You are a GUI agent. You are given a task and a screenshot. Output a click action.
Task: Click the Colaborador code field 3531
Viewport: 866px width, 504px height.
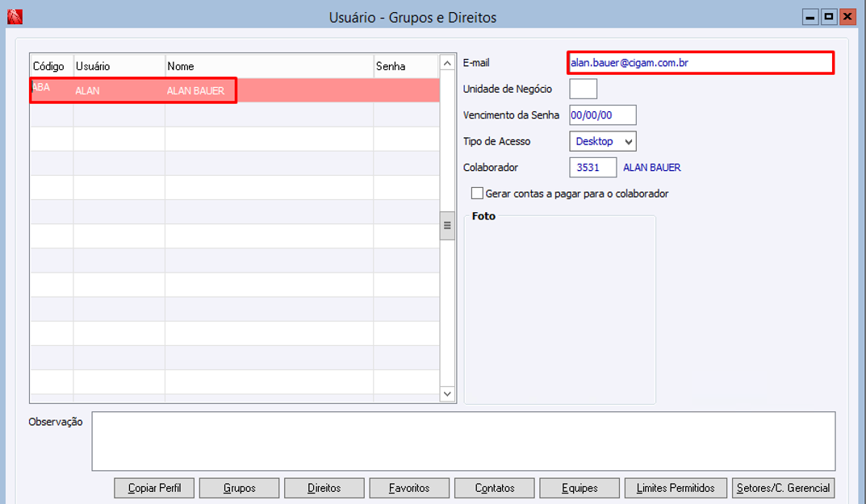pyautogui.click(x=592, y=167)
